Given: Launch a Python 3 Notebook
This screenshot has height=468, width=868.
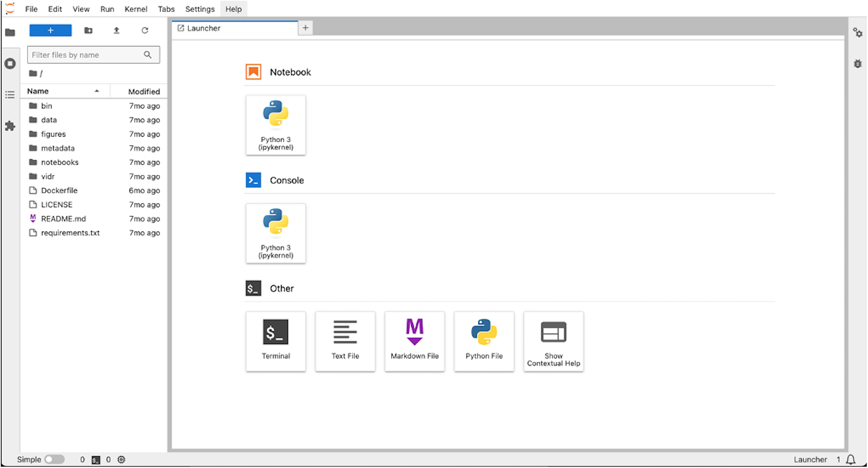Looking at the screenshot, I should tap(276, 125).
